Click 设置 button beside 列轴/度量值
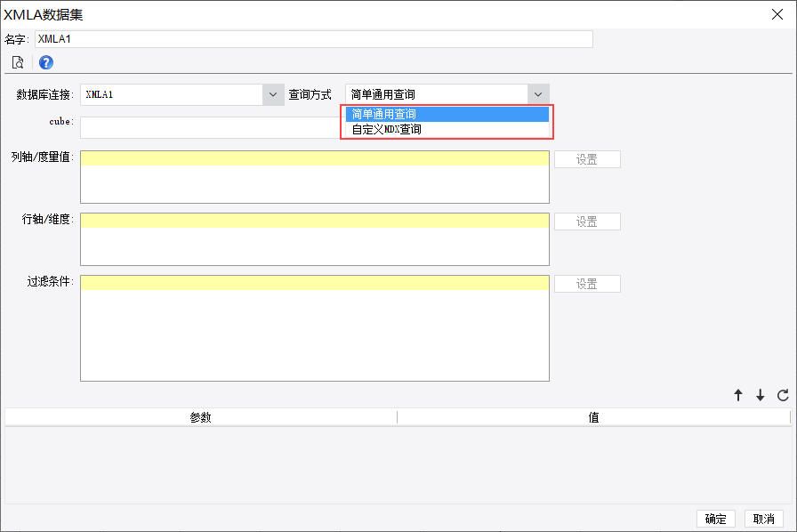797x532 pixels. [587, 159]
